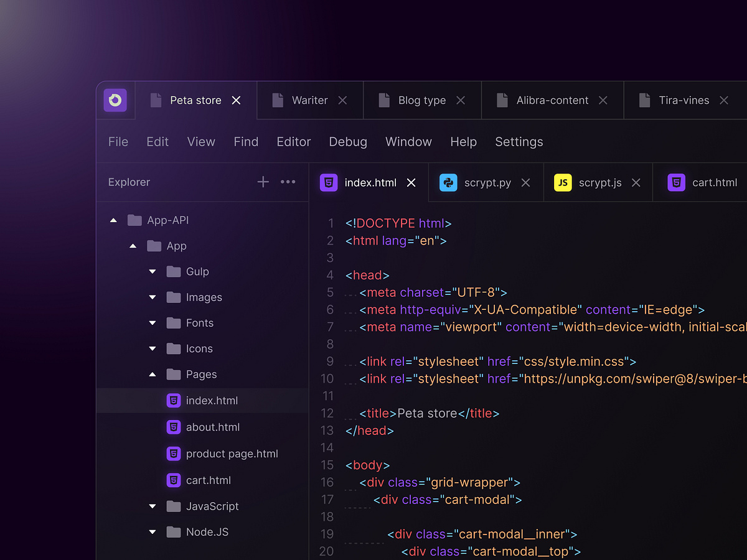
Task: Click JS icon on scrypt.js tab
Action: tap(563, 182)
